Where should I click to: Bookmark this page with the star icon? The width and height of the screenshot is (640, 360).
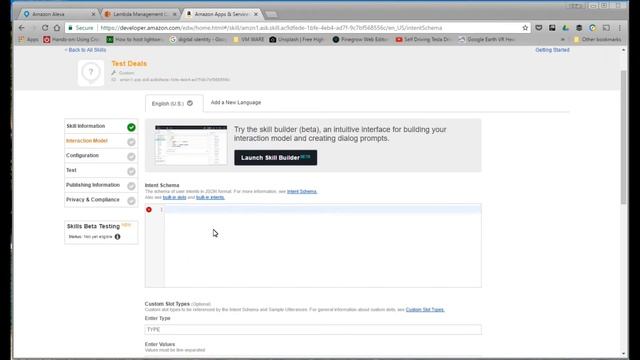[x=525, y=28]
